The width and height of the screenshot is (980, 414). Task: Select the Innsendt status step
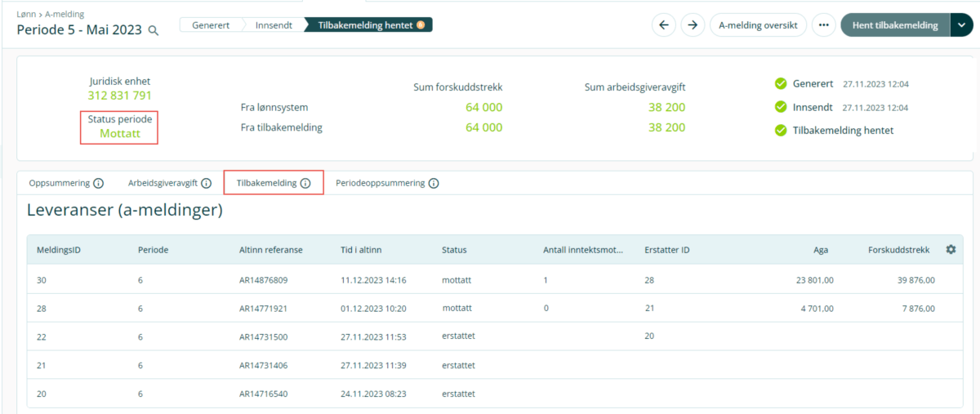274,25
